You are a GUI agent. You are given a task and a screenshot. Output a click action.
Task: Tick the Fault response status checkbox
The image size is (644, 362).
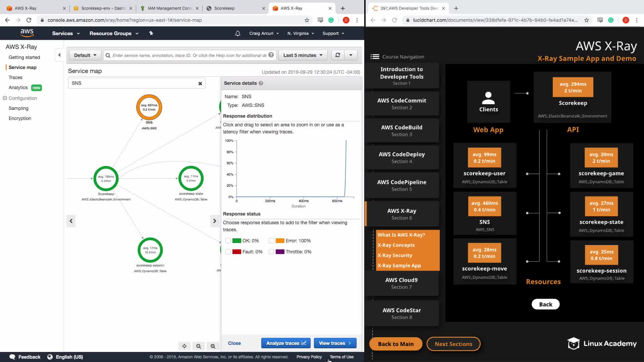[x=228, y=252]
